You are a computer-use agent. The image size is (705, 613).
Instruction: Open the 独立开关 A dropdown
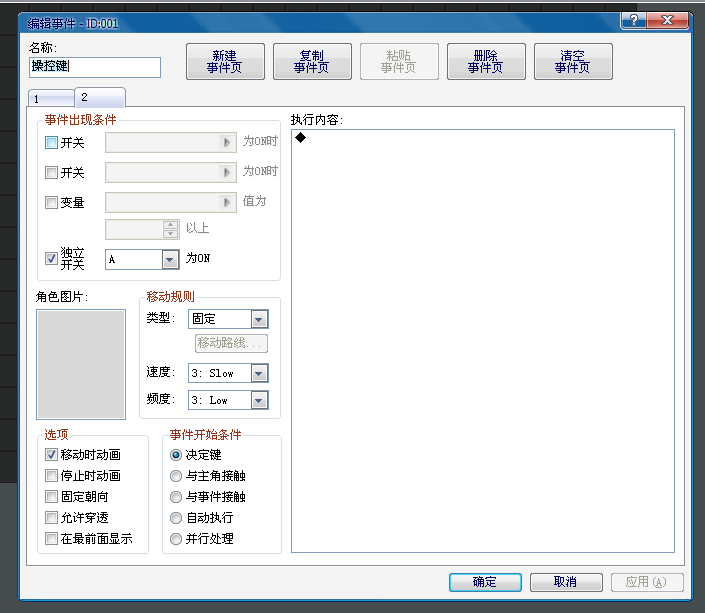click(x=142, y=260)
